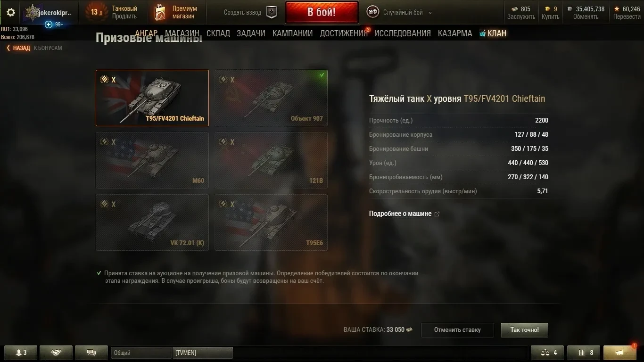Open the handshake referral icon
This screenshot has width=644, height=362.
pyautogui.click(x=56, y=353)
